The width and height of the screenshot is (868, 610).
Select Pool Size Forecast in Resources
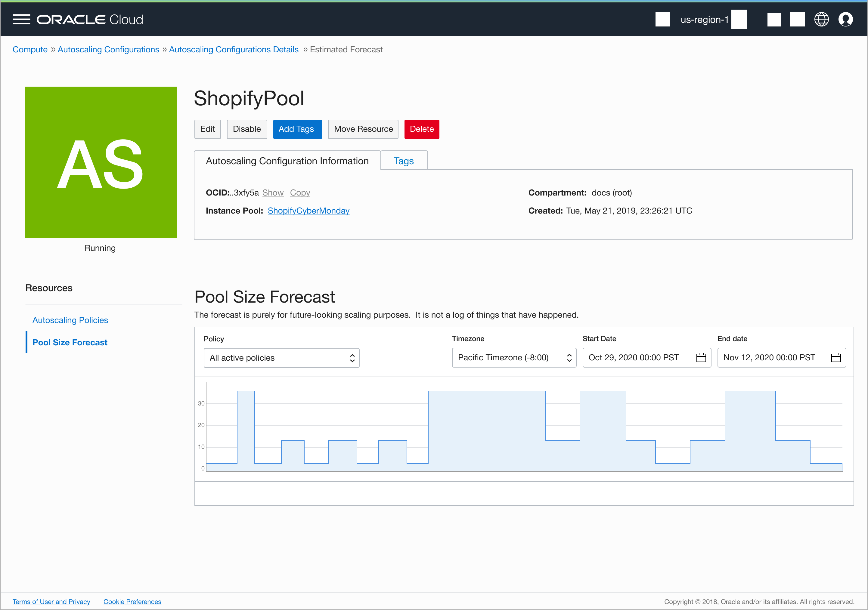70,342
